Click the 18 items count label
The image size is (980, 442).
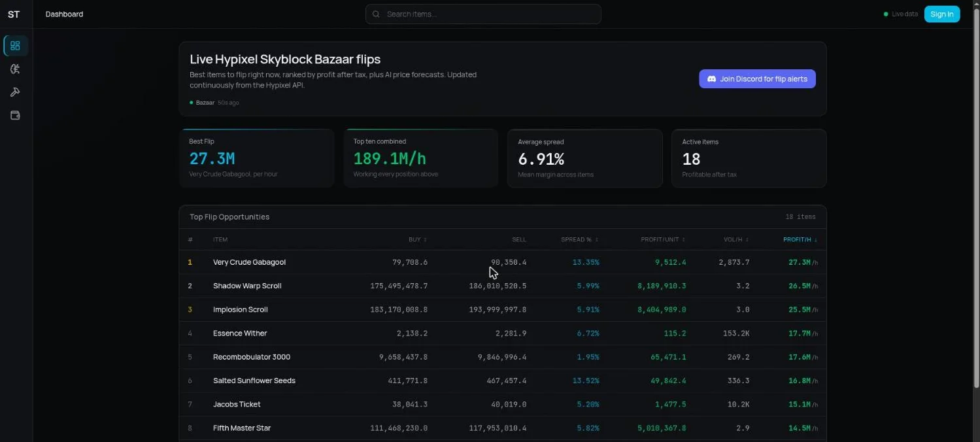800,217
